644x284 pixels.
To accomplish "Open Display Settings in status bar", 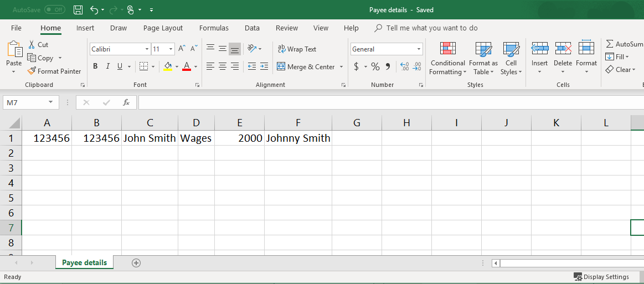I will tap(601, 277).
